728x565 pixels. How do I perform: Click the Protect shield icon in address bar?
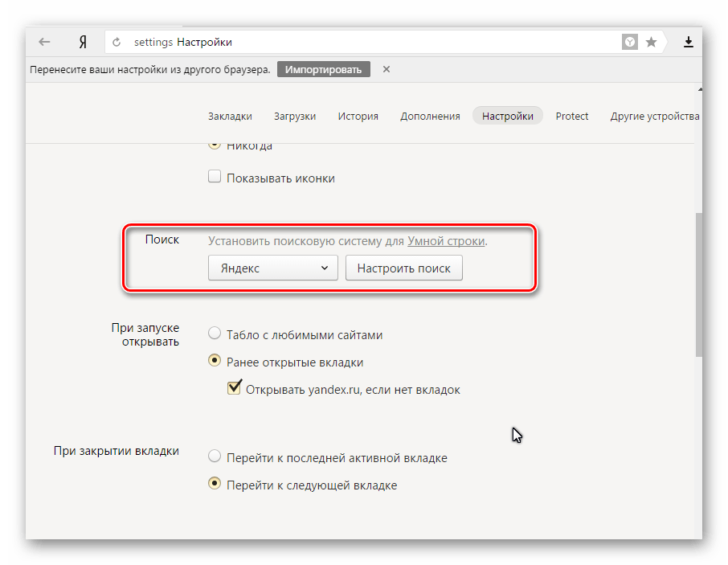(x=631, y=42)
